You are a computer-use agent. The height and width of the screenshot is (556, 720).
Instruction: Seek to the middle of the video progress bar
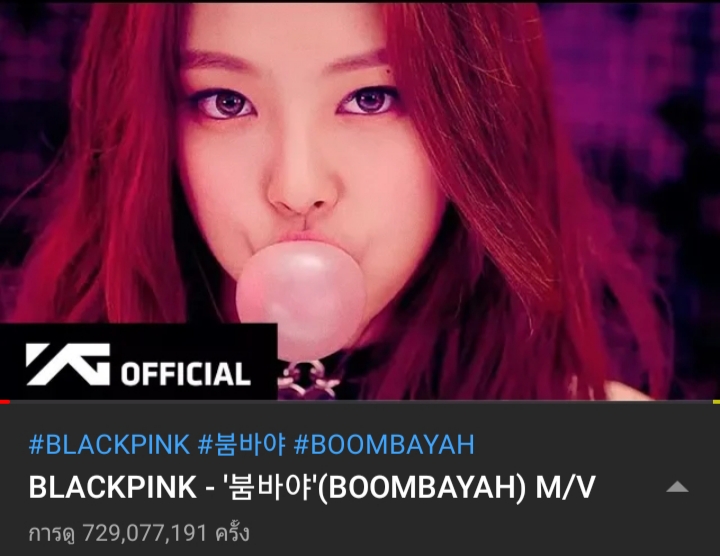click(360, 402)
